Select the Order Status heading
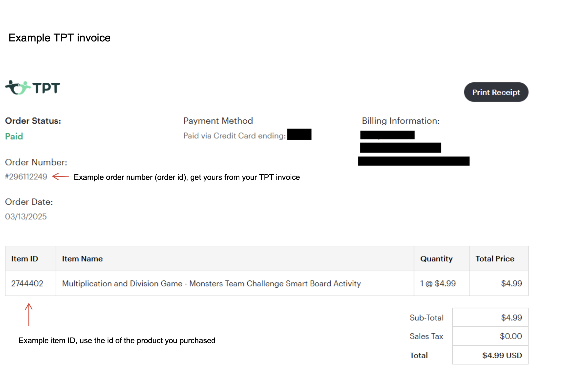Screen dimensions: 571x392 click(33, 121)
